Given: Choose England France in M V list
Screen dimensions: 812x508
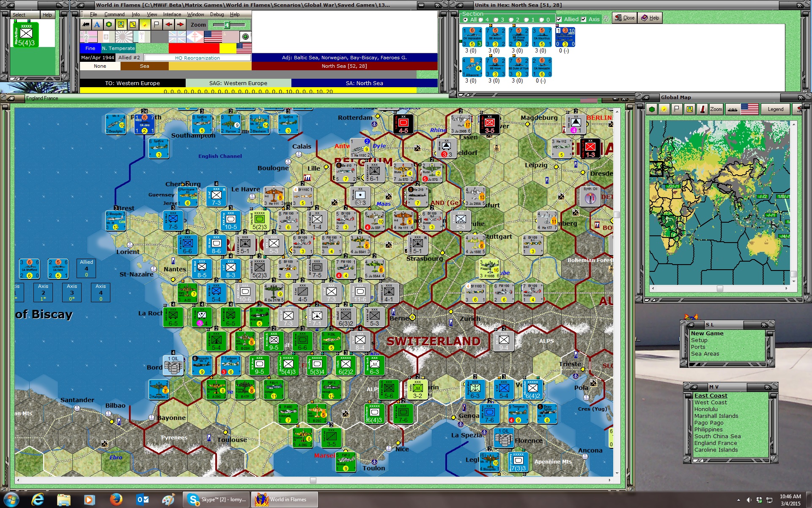Looking at the screenshot, I should point(716,443).
